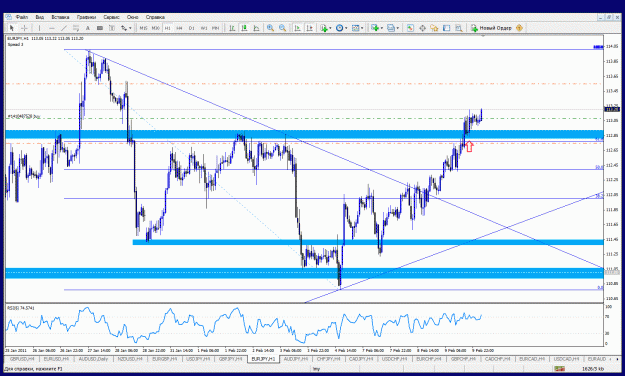Toggle the Navigator panel
The image size is (625, 376).
click(434, 28)
